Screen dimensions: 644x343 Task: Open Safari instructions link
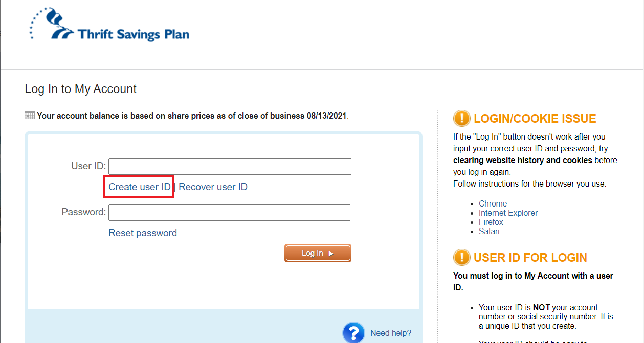pyautogui.click(x=489, y=231)
